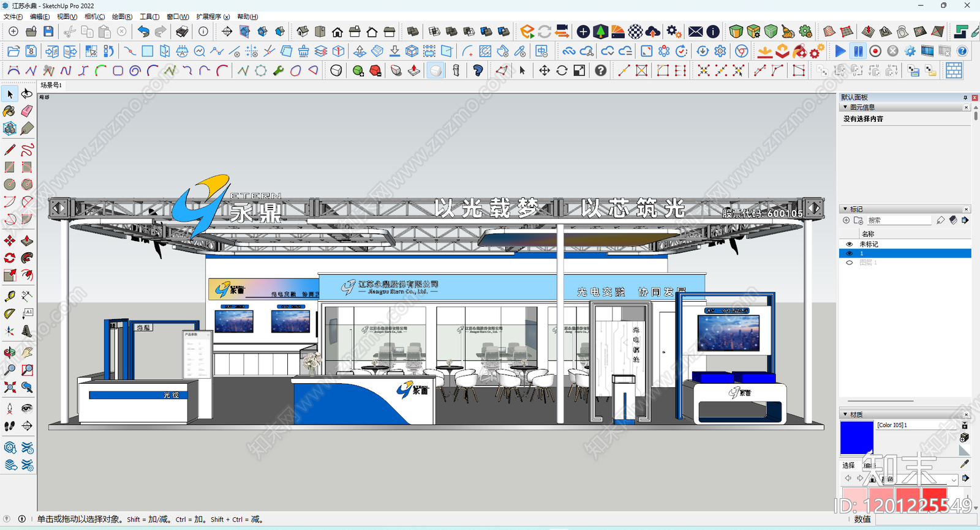The height and width of the screenshot is (530, 980).
Task: Choose the Line pencil tool
Action: pyautogui.click(x=10, y=150)
